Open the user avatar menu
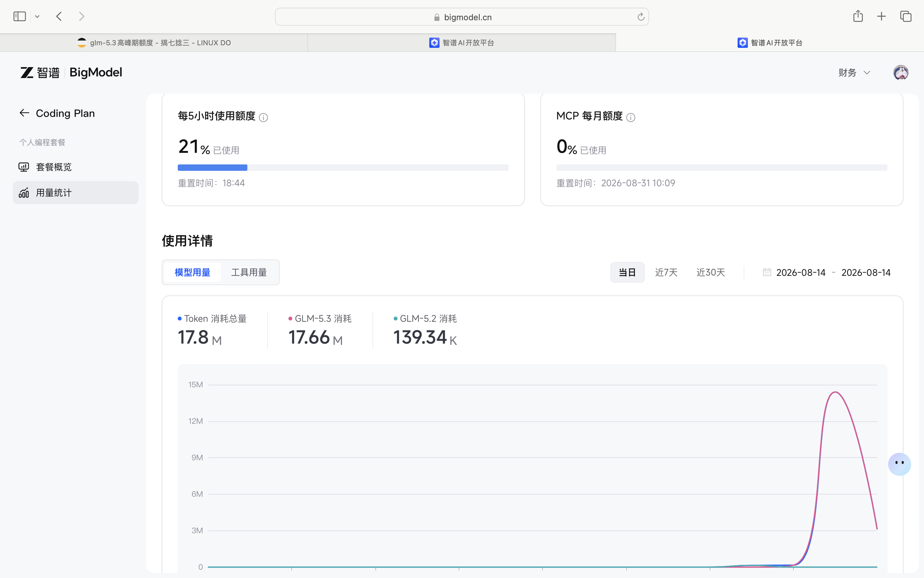The image size is (924, 578). click(901, 73)
